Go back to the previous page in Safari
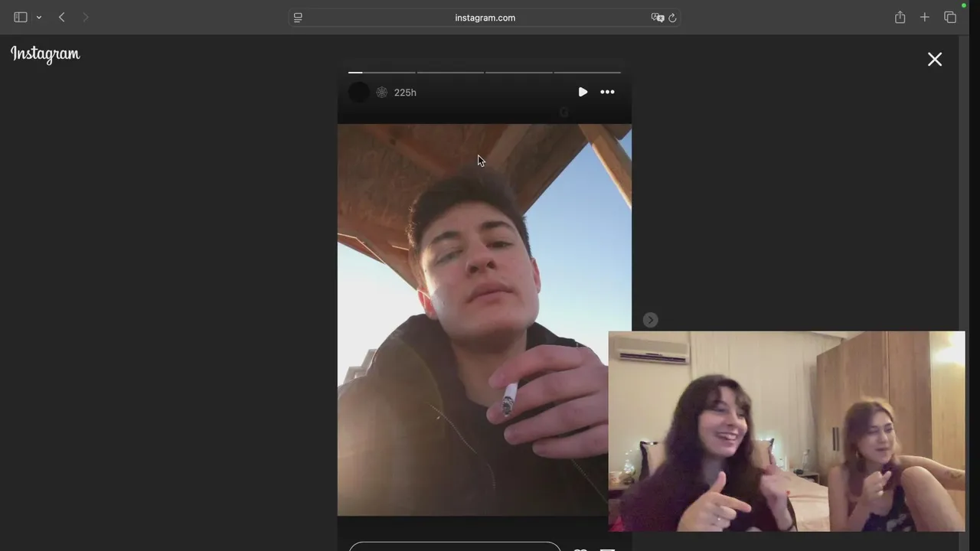Screen dimensions: 980x551 [x=62, y=17]
